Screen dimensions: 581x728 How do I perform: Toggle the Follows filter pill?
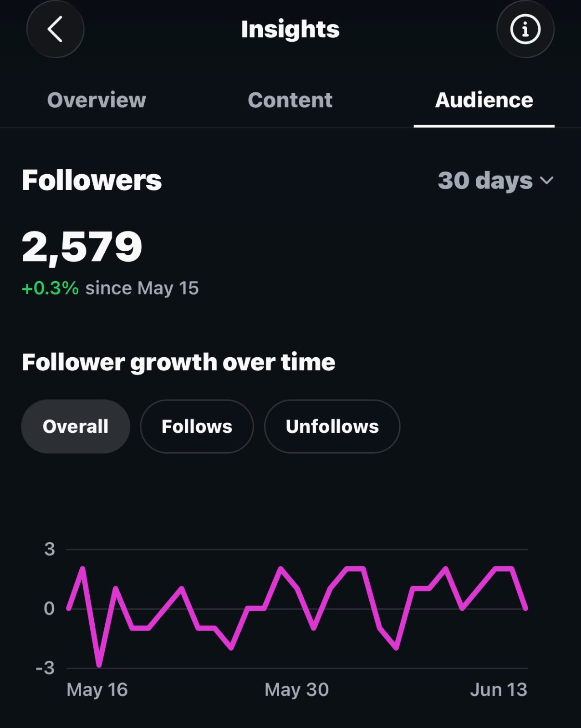click(197, 426)
